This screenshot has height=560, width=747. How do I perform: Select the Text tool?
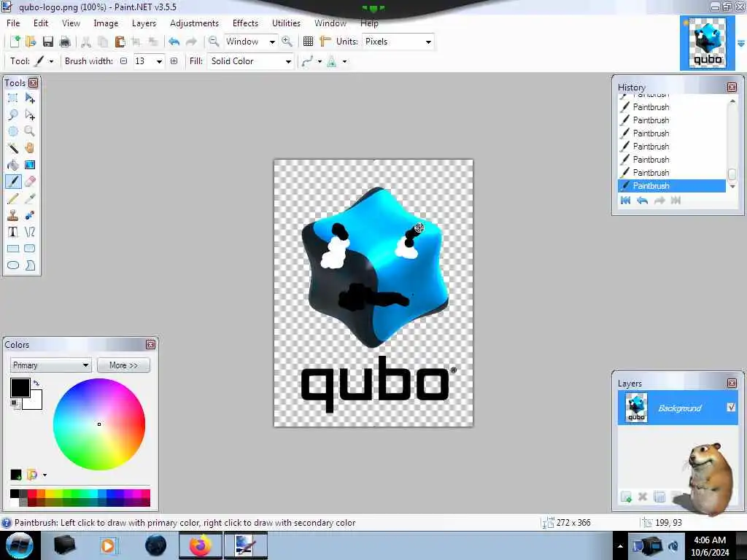click(13, 232)
